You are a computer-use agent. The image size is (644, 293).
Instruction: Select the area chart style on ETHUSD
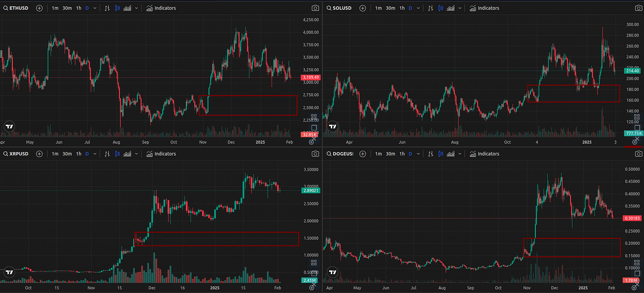pyautogui.click(x=127, y=8)
